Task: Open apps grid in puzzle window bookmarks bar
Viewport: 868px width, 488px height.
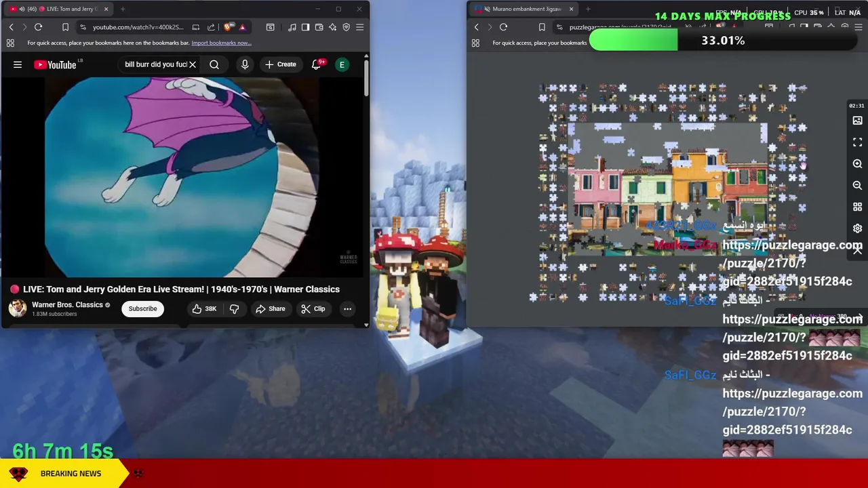Action: (x=475, y=43)
